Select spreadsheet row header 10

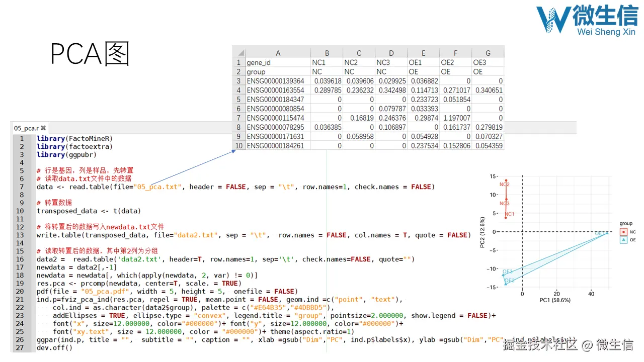click(x=238, y=146)
